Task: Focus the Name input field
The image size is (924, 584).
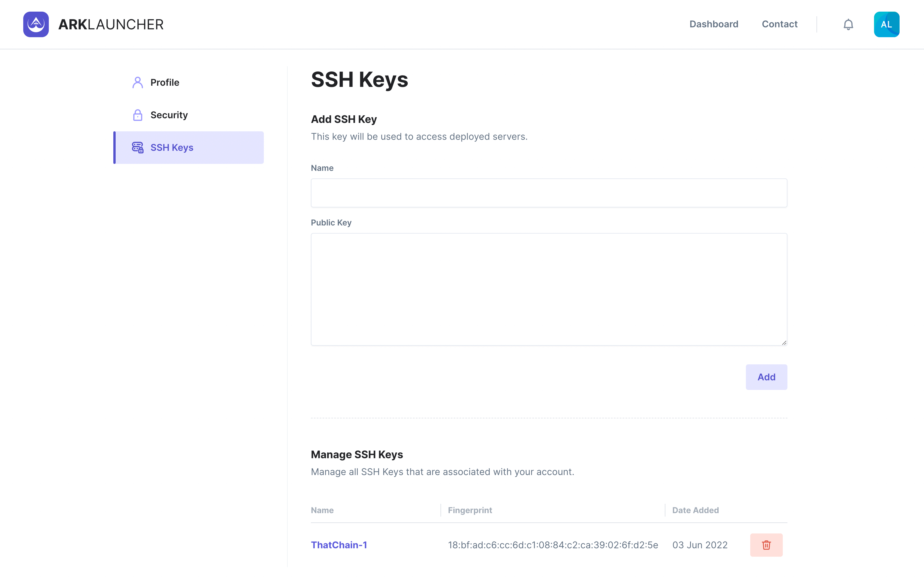Action: [x=549, y=193]
